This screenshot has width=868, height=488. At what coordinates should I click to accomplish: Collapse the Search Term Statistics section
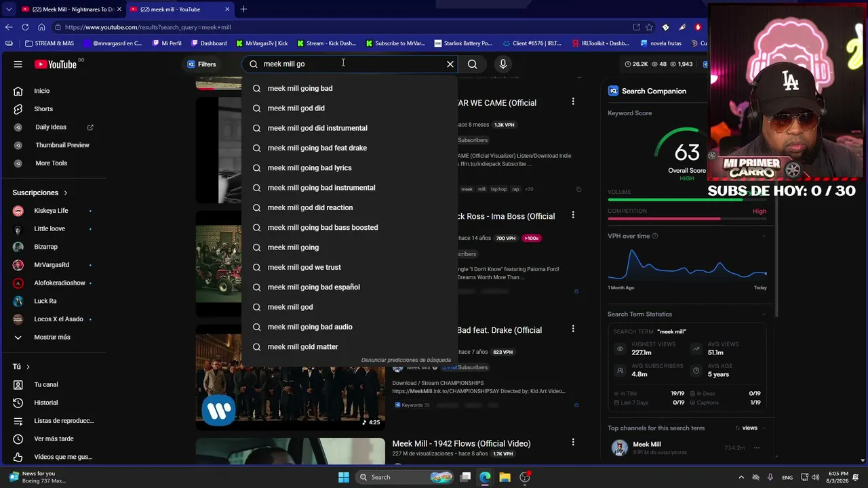click(764, 314)
